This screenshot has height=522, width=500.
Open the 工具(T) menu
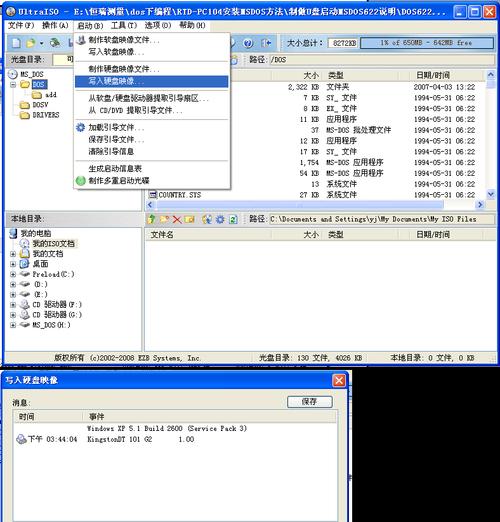[x=124, y=25]
